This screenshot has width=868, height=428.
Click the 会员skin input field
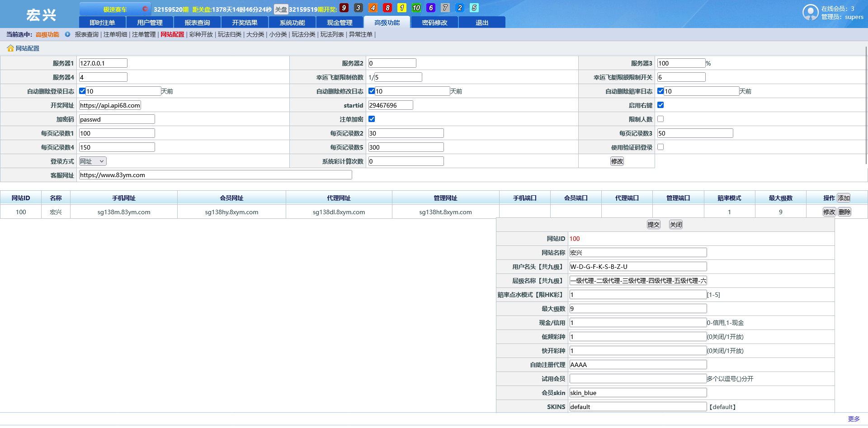(x=638, y=393)
